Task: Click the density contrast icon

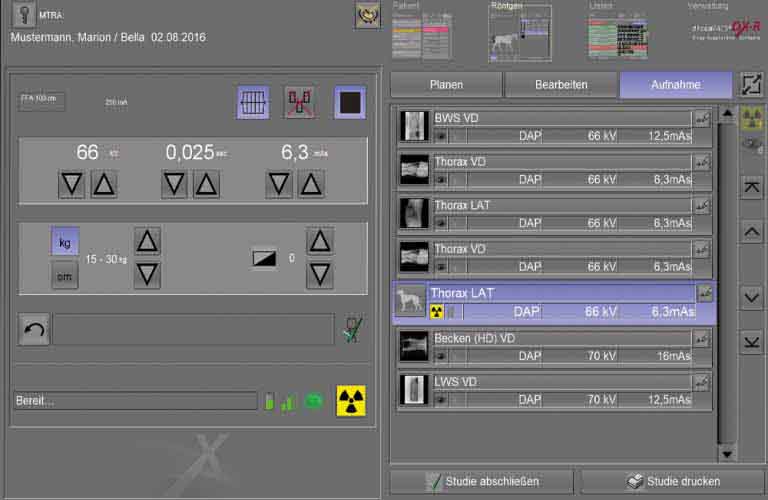Action: point(264,258)
